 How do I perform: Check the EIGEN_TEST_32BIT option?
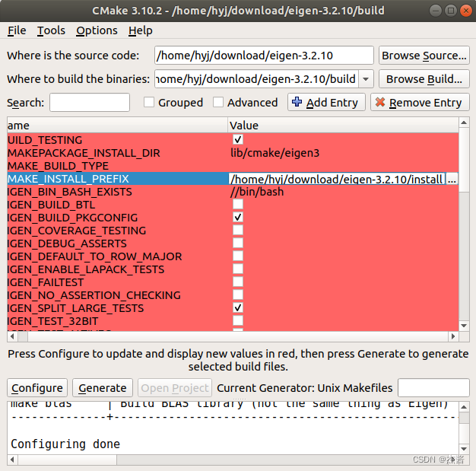[x=238, y=320]
